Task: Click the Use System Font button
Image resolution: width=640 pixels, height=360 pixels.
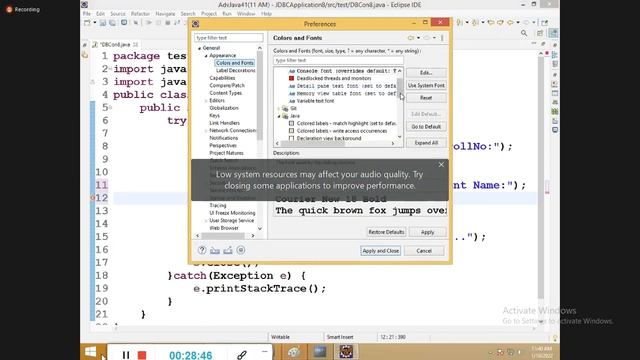Action: point(426,85)
